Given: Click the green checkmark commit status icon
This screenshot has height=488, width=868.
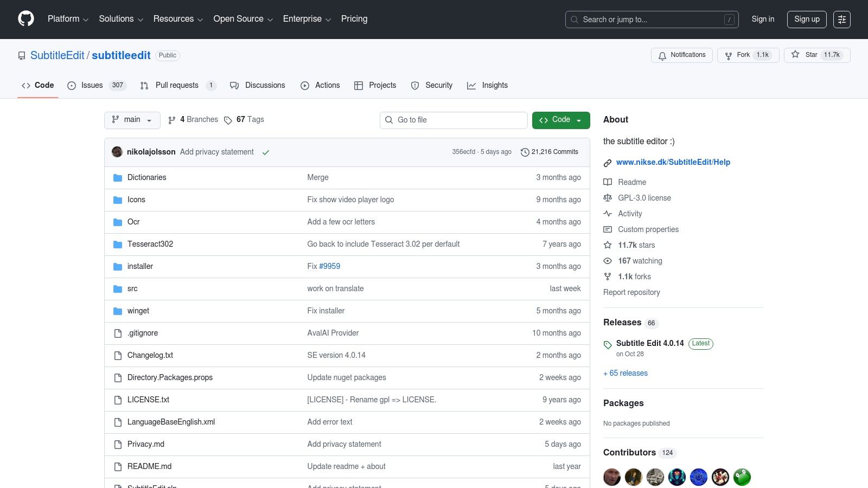Looking at the screenshot, I should coord(266,152).
